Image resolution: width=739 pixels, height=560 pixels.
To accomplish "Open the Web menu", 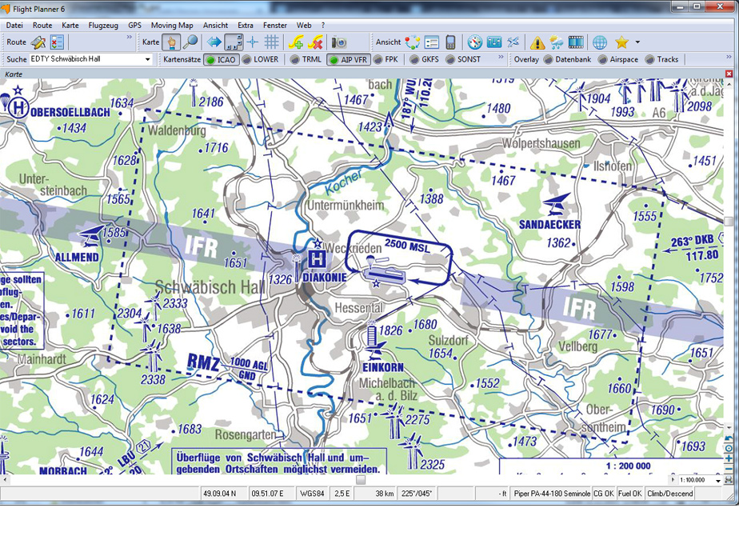I will [304, 26].
